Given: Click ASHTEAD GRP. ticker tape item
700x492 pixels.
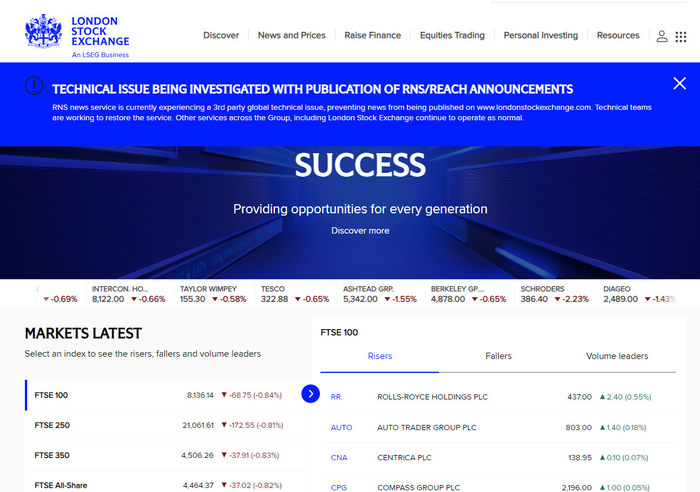Looking at the screenshot, I should tap(380, 294).
